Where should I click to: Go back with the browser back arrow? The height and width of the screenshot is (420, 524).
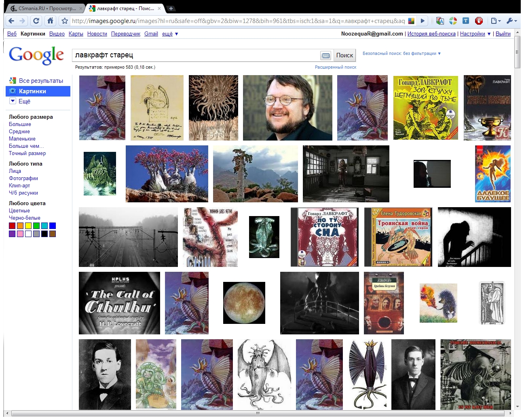point(11,21)
